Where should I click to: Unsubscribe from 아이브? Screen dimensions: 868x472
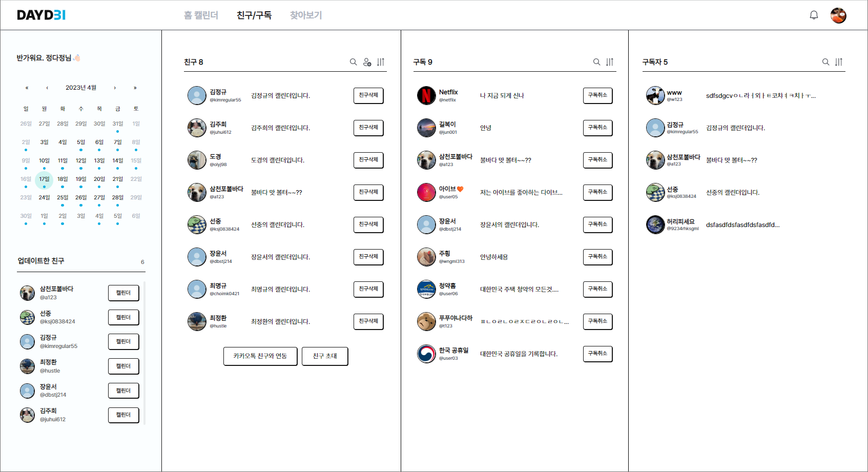click(597, 192)
